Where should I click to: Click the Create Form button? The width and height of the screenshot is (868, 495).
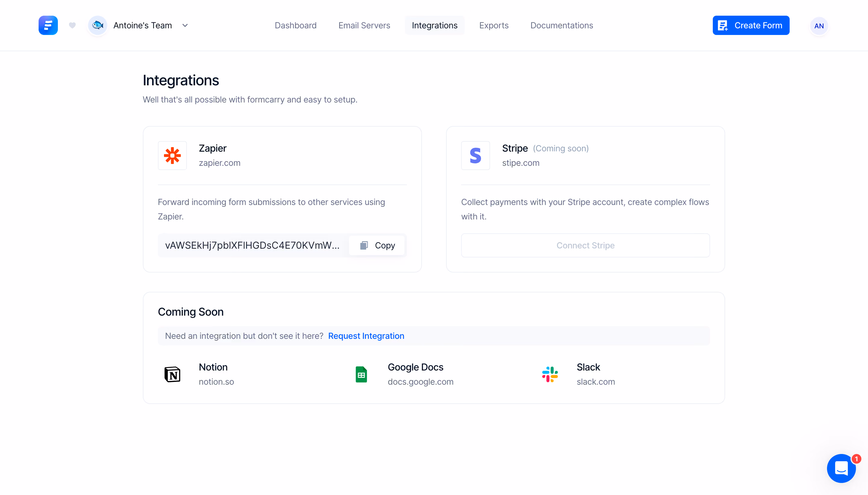point(751,26)
